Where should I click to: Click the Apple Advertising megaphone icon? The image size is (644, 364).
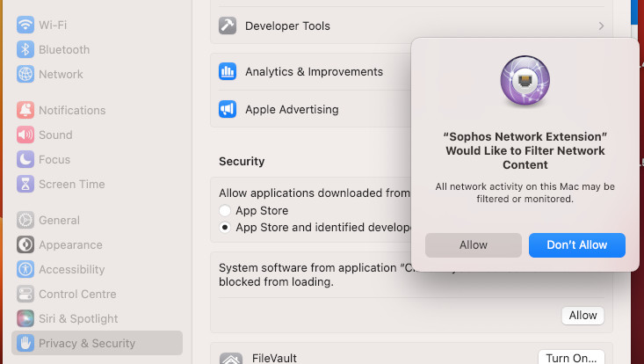pyautogui.click(x=228, y=109)
